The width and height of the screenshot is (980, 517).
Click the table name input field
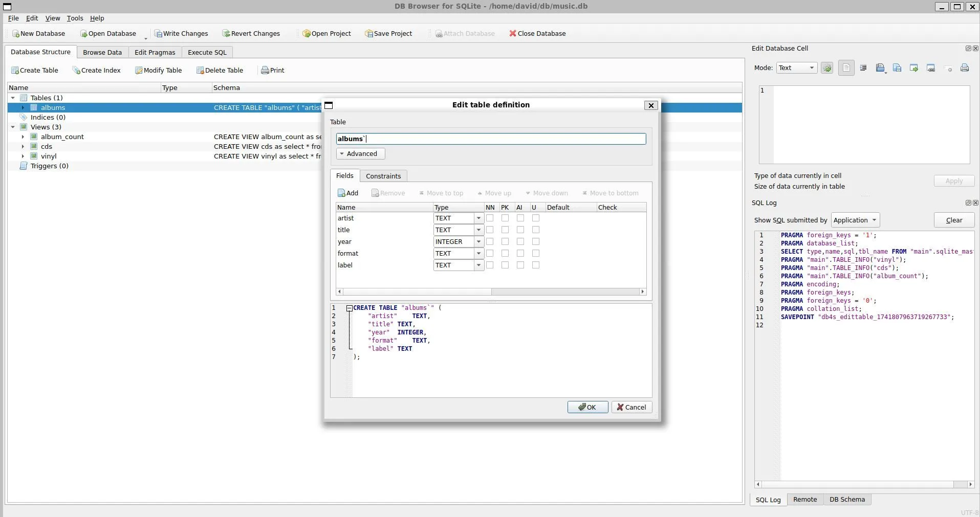pyautogui.click(x=490, y=139)
